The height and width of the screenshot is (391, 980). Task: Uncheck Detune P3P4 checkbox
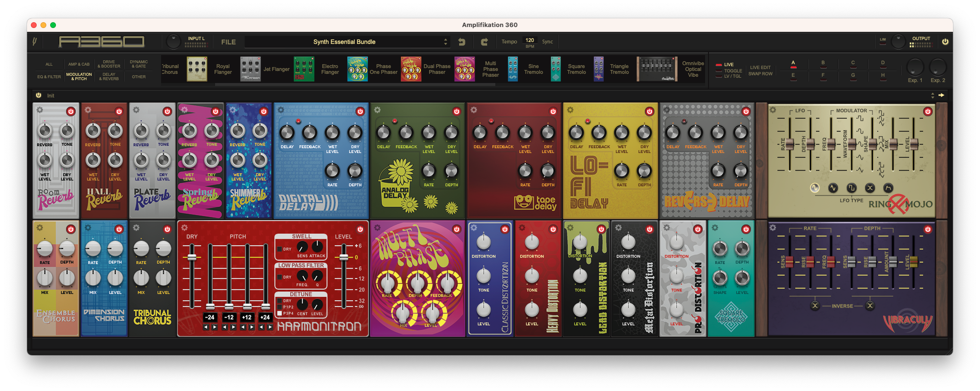[280, 313]
